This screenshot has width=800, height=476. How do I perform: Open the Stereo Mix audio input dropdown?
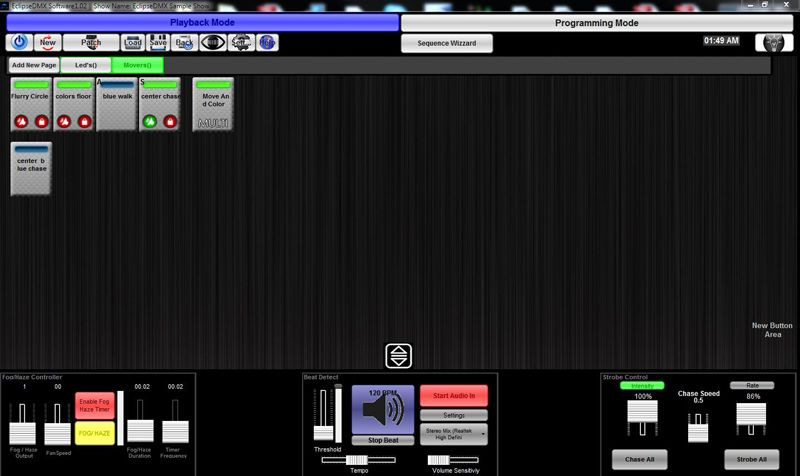453,433
